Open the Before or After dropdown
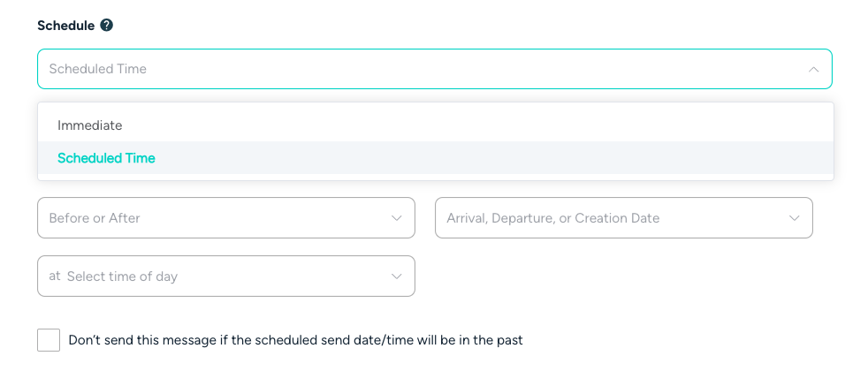The image size is (868, 371). (225, 218)
